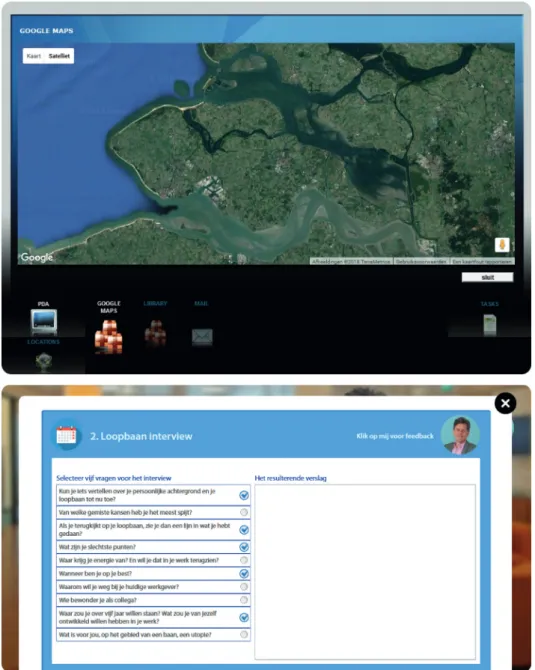Screen dimensions: 535x670
Task: Open the Gebruiksvoorwaarden link on the map
Action: click(421, 261)
